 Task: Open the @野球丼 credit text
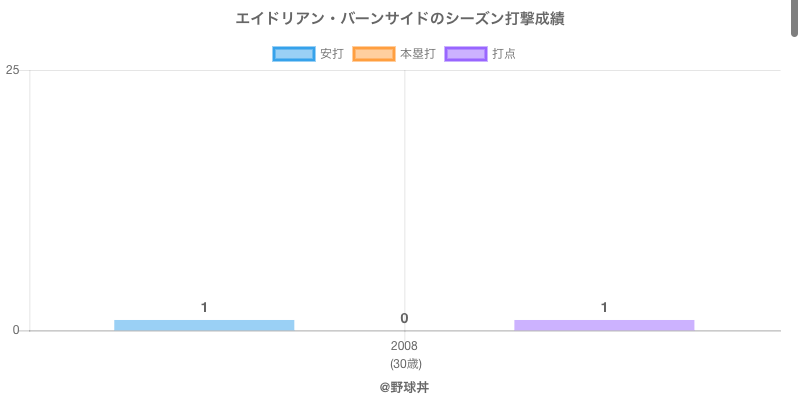(404, 387)
